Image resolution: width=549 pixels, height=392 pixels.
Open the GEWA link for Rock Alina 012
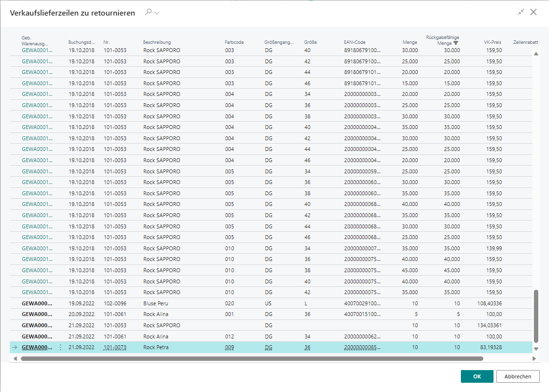click(x=37, y=336)
